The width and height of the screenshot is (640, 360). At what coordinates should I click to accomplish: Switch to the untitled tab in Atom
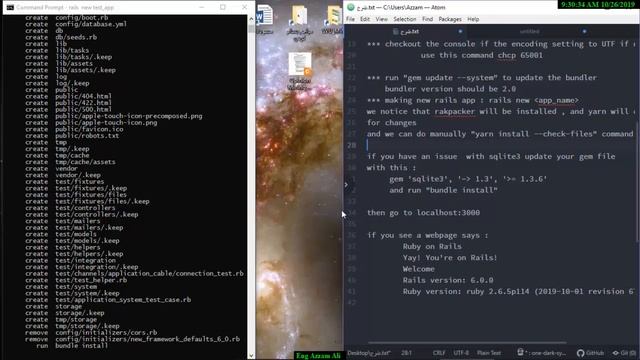coord(529,31)
